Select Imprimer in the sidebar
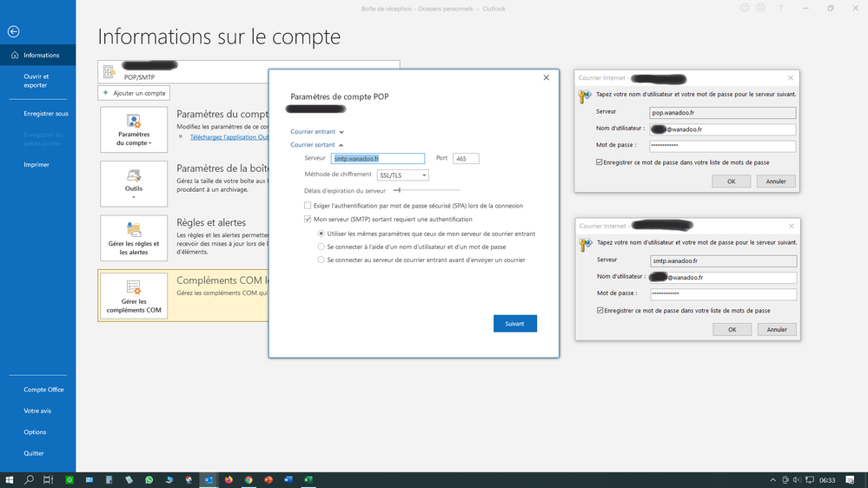Image resolution: width=868 pixels, height=488 pixels. pyautogui.click(x=36, y=164)
